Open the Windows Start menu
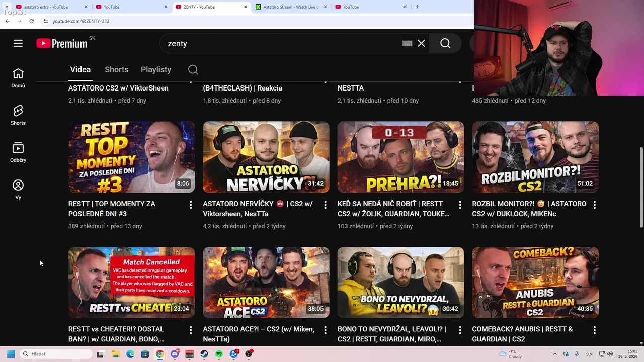The image size is (644, 362). [x=11, y=354]
